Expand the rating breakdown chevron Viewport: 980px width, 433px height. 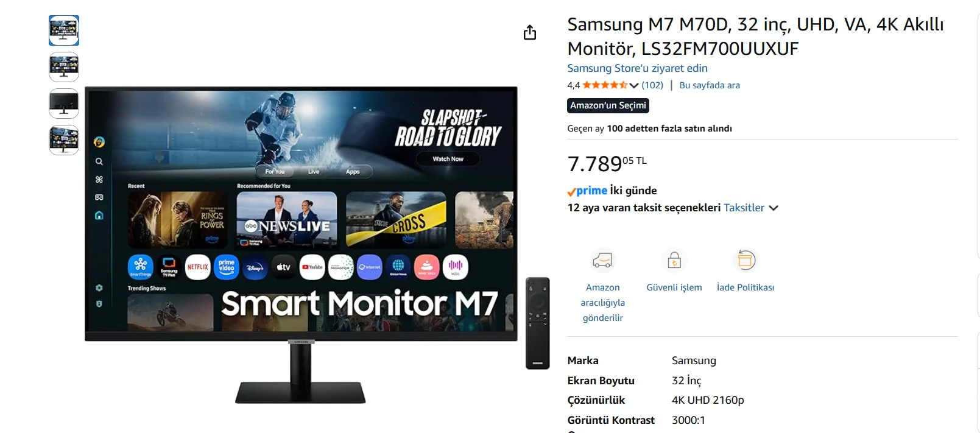tap(634, 85)
